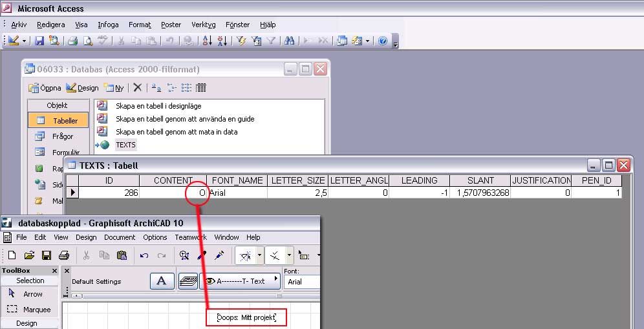Show the Database window icon

click(341, 41)
